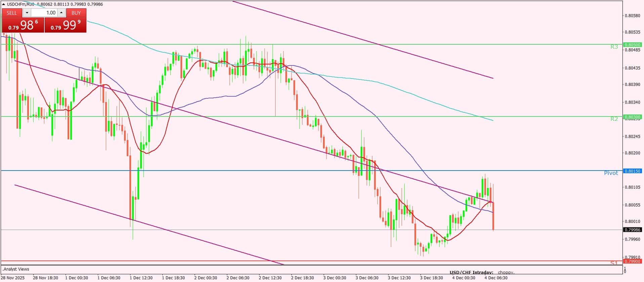Decrease trade volume with down arrow
644x282 pixels.
click(x=27, y=13)
